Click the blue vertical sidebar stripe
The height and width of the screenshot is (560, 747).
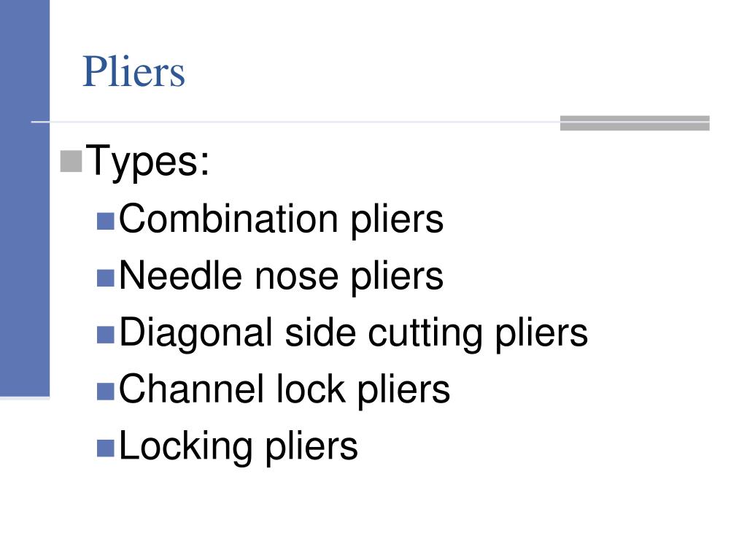tap(25, 198)
